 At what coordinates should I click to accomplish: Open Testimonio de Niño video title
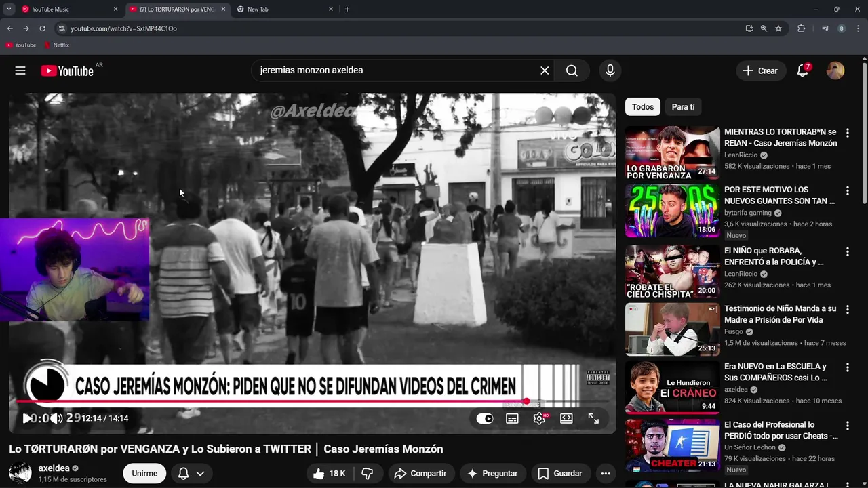pyautogui.click(x=780, y=314)
